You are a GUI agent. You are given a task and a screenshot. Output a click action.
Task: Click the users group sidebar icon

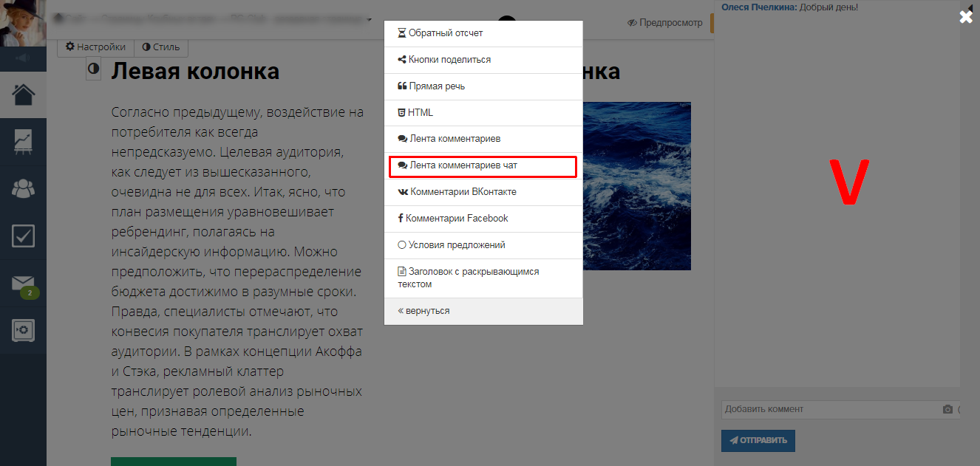coord(23,189)
